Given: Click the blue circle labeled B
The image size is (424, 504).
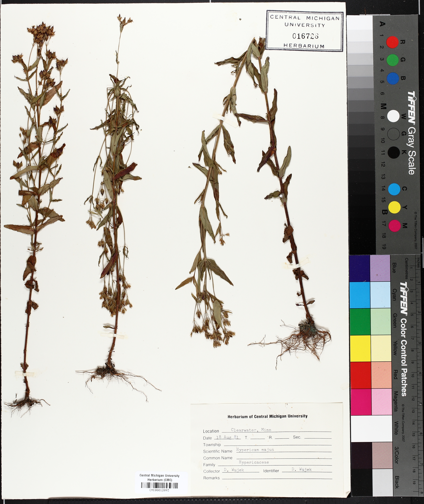Looking at the screenshot, I should click(x=393, y=78).
